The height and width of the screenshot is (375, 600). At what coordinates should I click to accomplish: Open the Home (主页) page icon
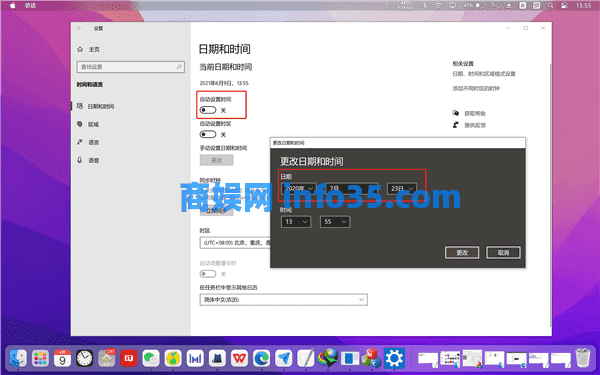click(x=80, y=49)
